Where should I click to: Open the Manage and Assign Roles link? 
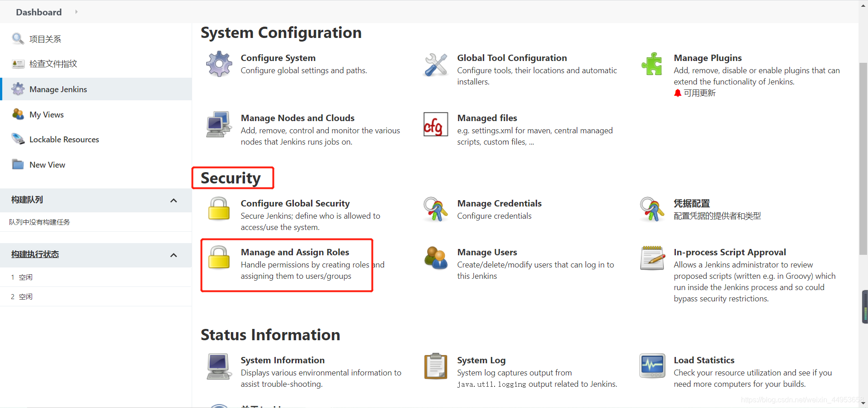tap(295, 252)
